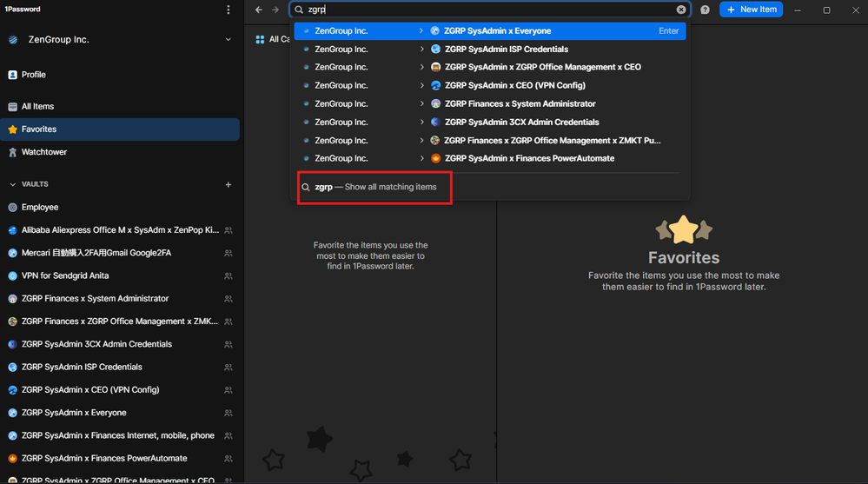Open the Employee vault
The image size is (868, 484).
point(120,207)
